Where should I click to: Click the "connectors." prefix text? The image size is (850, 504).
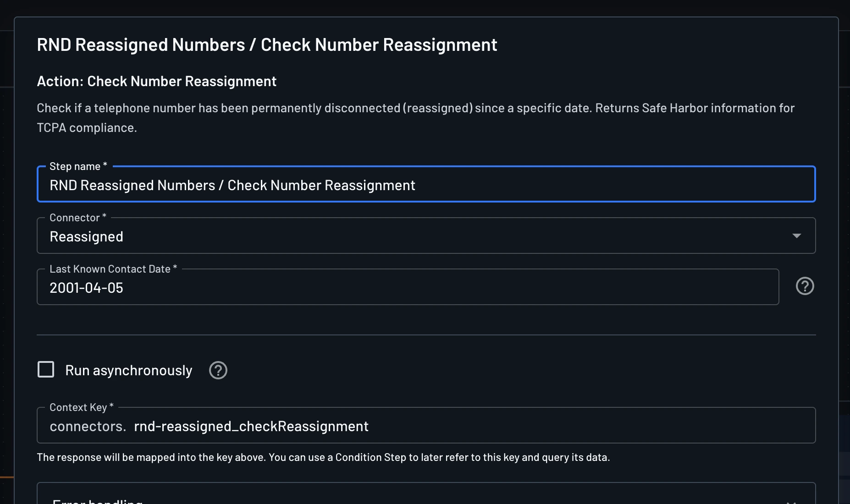coord(88,427)
